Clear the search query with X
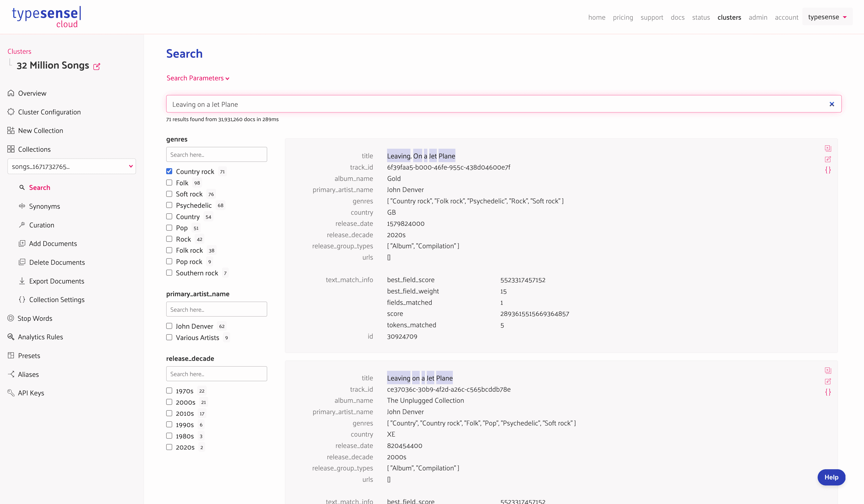 (x=831, y=104)
